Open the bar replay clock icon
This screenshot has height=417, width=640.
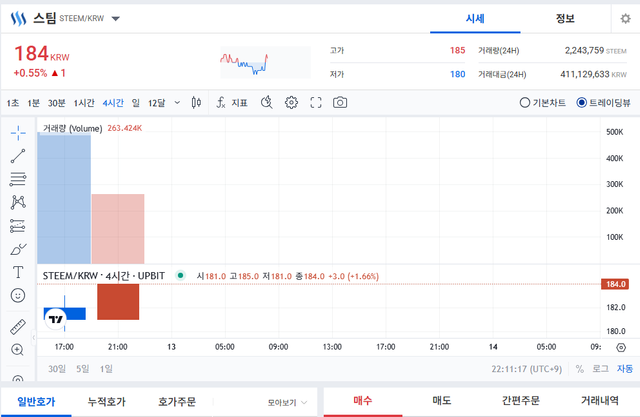(267, 102)
